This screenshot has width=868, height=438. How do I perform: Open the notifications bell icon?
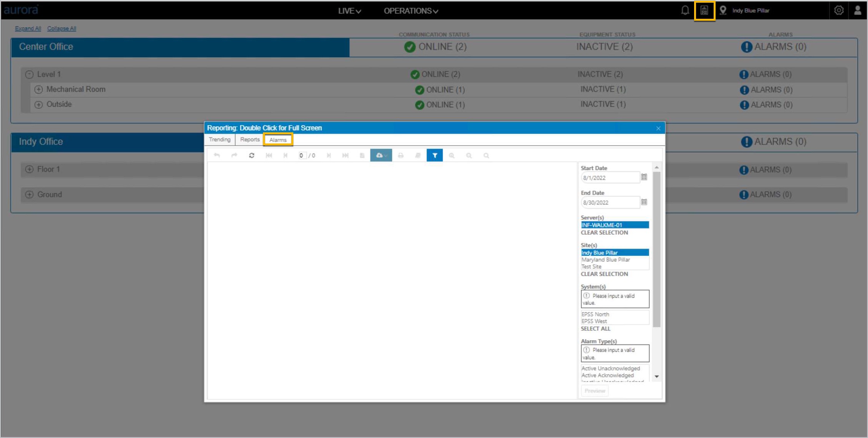pyautogui.click(x=685, y=10)
